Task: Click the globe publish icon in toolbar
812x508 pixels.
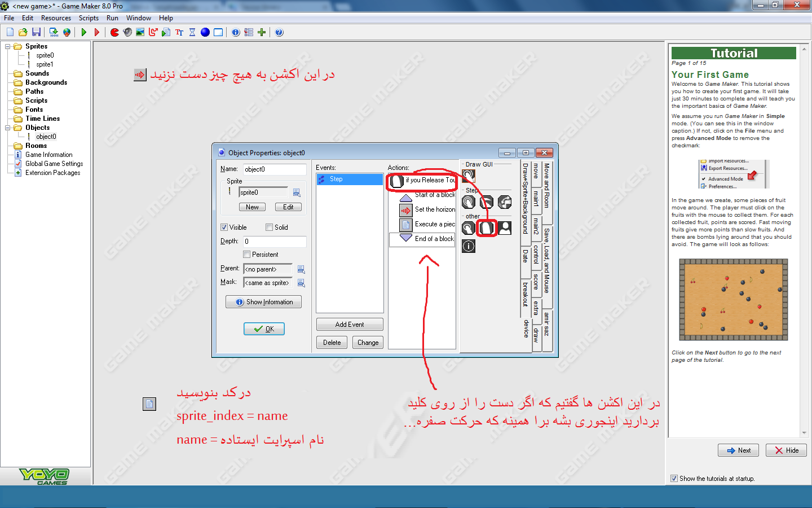Action: 67,32
